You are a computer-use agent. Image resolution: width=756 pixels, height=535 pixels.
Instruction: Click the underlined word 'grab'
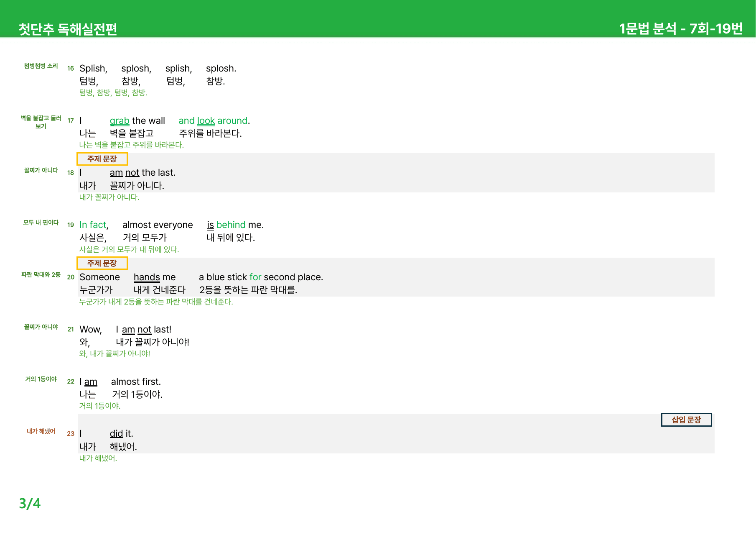[x=120, y=121]
